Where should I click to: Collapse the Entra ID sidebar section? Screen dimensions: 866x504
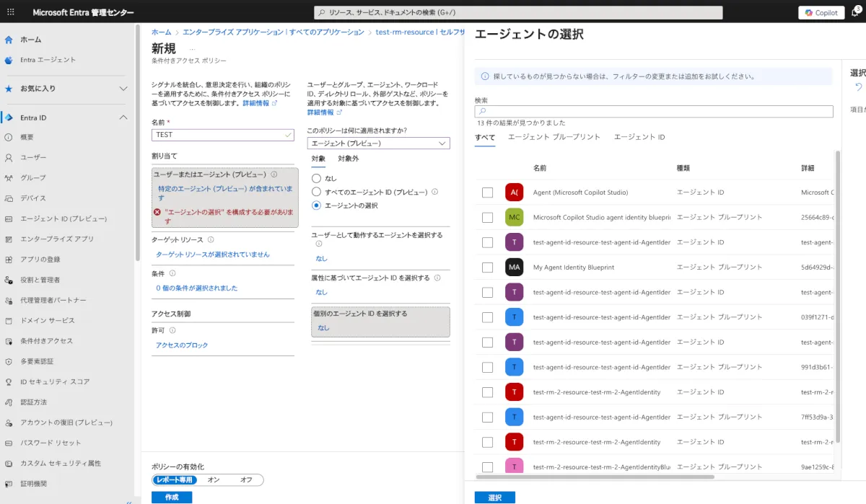123,118
